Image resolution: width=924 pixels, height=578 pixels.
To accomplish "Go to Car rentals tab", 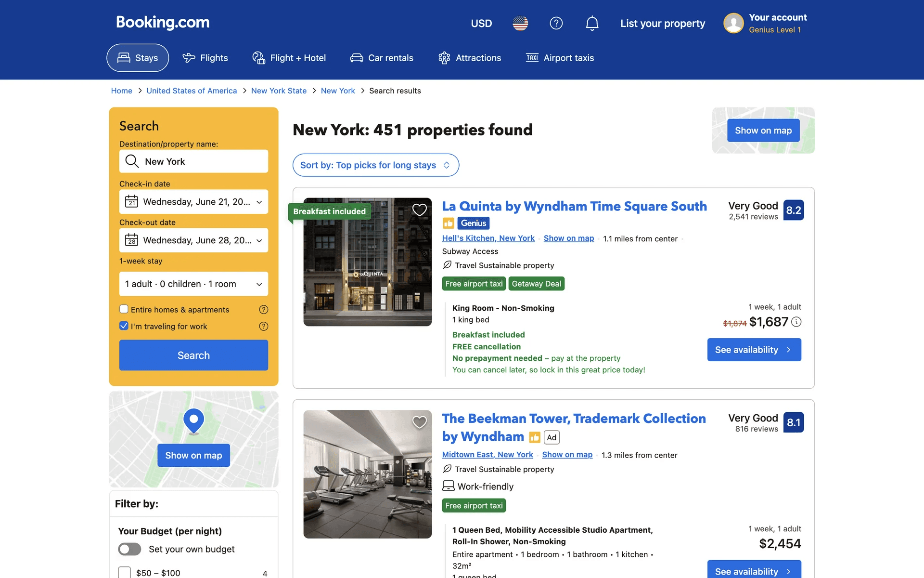I will 382,58.
